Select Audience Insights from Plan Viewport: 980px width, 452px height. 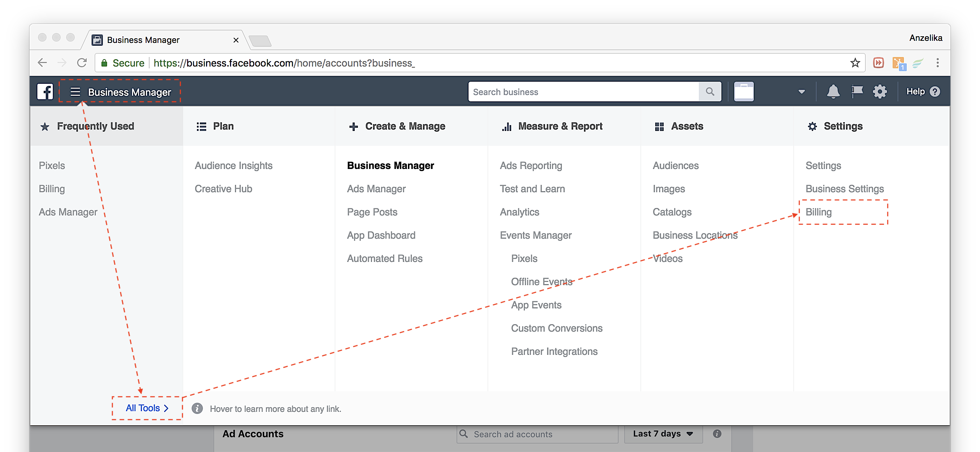[234, 165]
